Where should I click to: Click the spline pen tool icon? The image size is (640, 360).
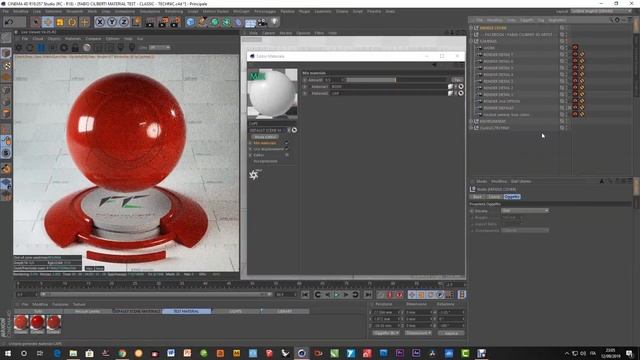pos(202,22)
